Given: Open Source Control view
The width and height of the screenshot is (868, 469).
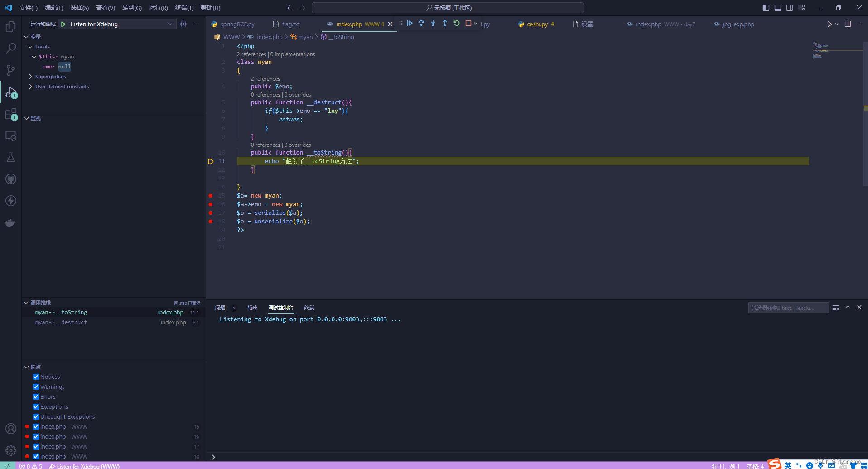Looking at the screenshot, I should 10,70.
